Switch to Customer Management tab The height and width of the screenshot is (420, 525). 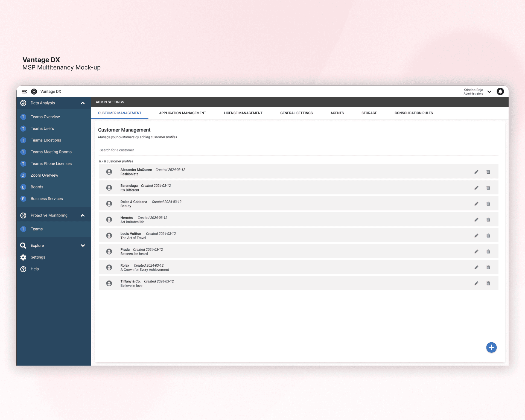(120, 113)
